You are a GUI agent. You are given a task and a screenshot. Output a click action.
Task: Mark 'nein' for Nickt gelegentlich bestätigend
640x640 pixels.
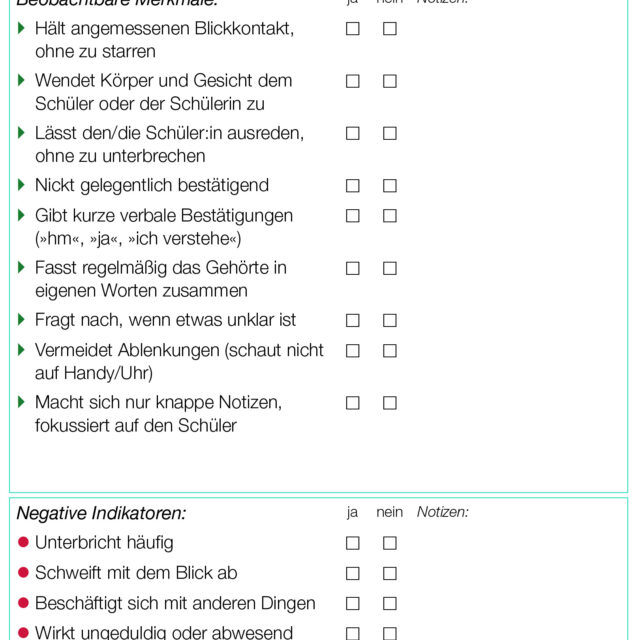[x=390, y=186]
